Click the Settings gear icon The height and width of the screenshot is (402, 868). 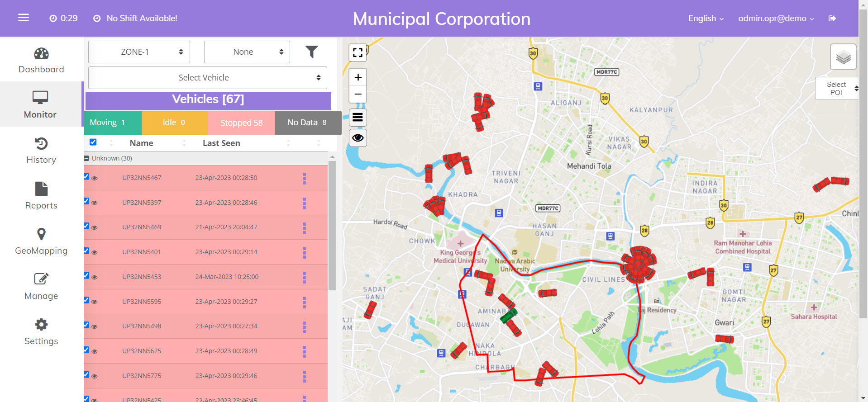pos(41,324)
